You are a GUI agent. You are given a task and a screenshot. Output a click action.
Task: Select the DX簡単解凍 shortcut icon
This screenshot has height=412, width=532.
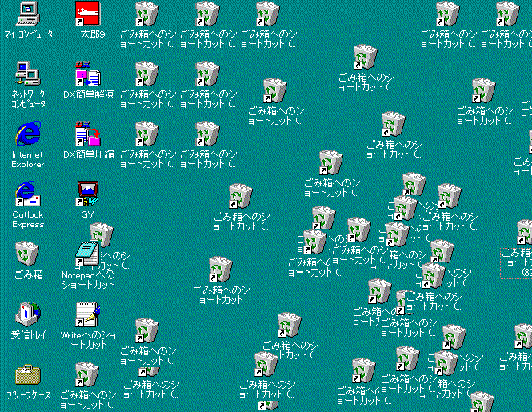(x=88, y=74)
